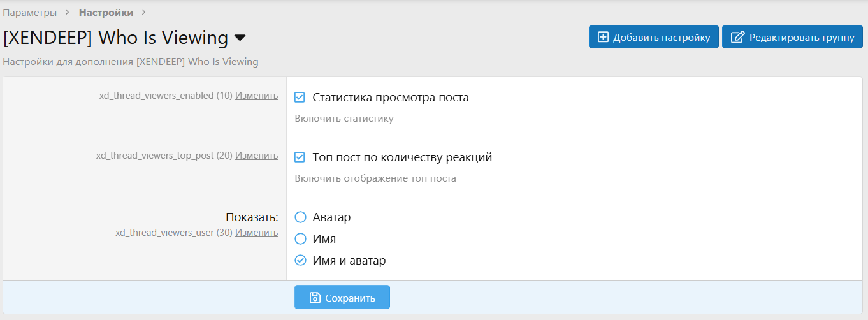This screenshot has width=868, height=320.
Task: Click the page description Настройки для дополнения
Action: tap(131, 62)
